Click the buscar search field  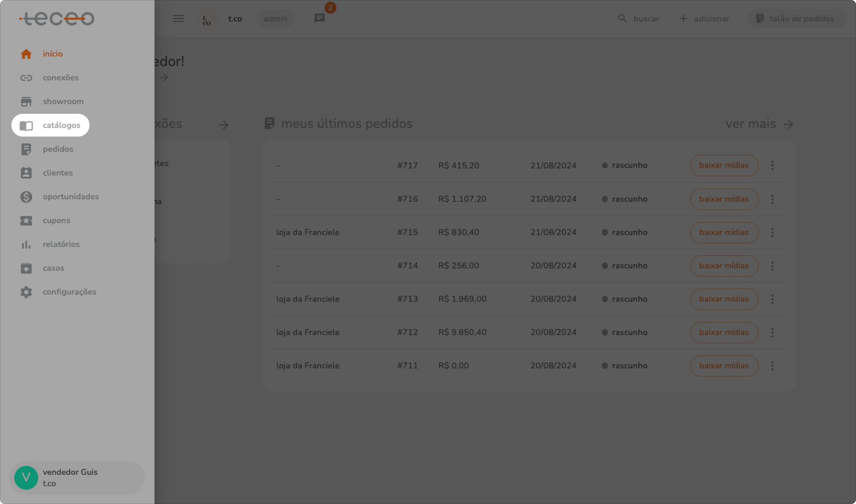(x=639, y=19)
